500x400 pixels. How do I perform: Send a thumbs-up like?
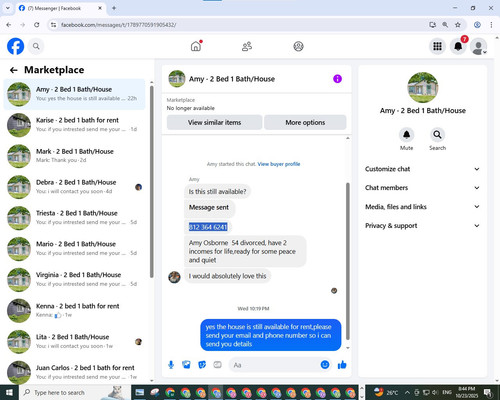(x=342, y=365)
